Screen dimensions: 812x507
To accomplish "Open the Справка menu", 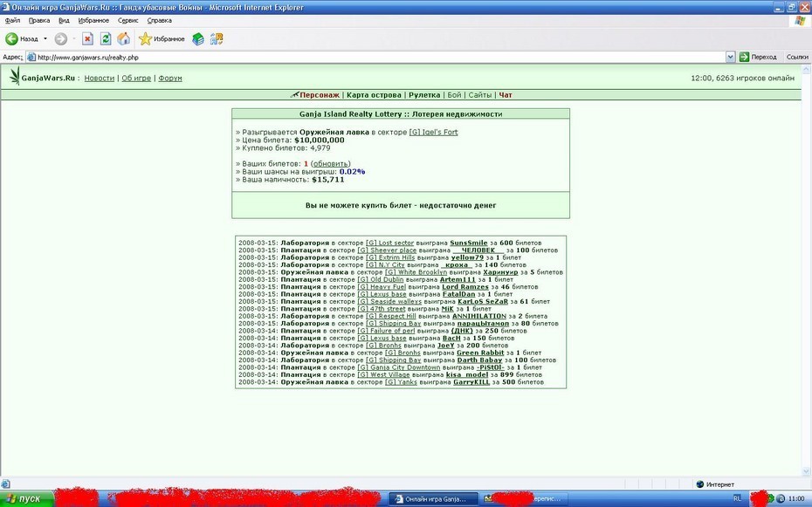I will [x=160, y=21].
